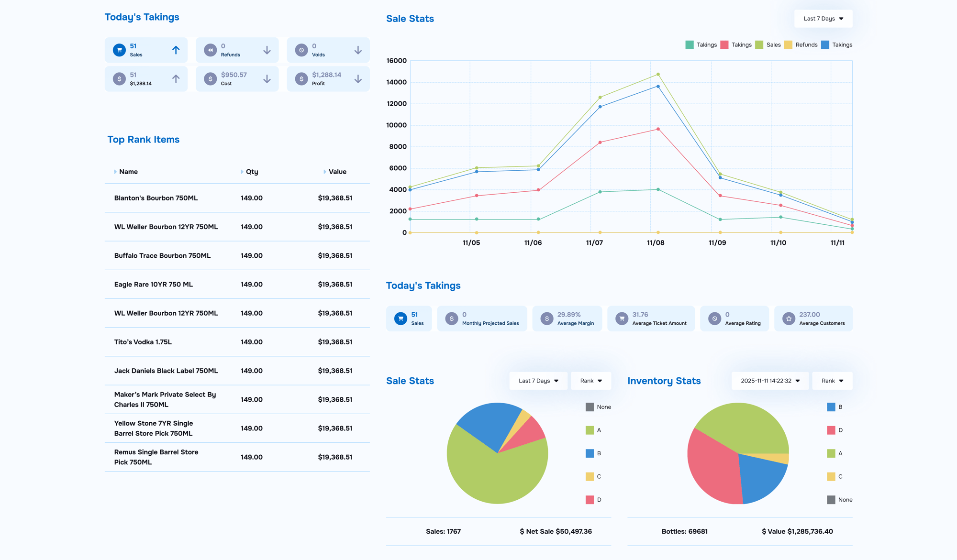The image size is (957, 560).
Task: Click the dollar icon in the Profit card
Action: (x=301, y=78)
